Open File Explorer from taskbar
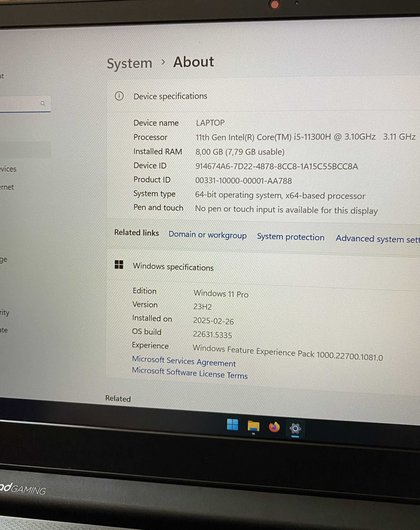The image size is (420, 530). 254,426
